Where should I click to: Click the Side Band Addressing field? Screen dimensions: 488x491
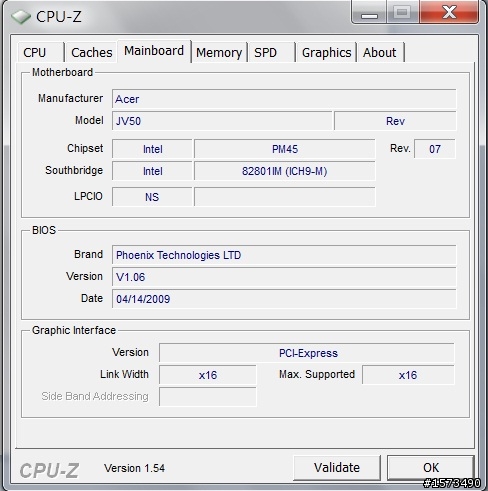click(x=208, y=397)
